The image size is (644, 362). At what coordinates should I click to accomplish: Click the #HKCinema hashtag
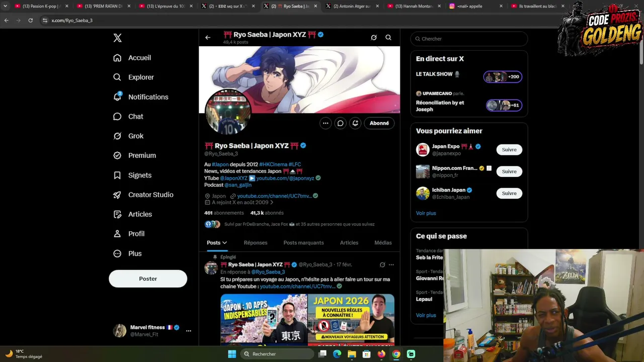pos(273,164)
